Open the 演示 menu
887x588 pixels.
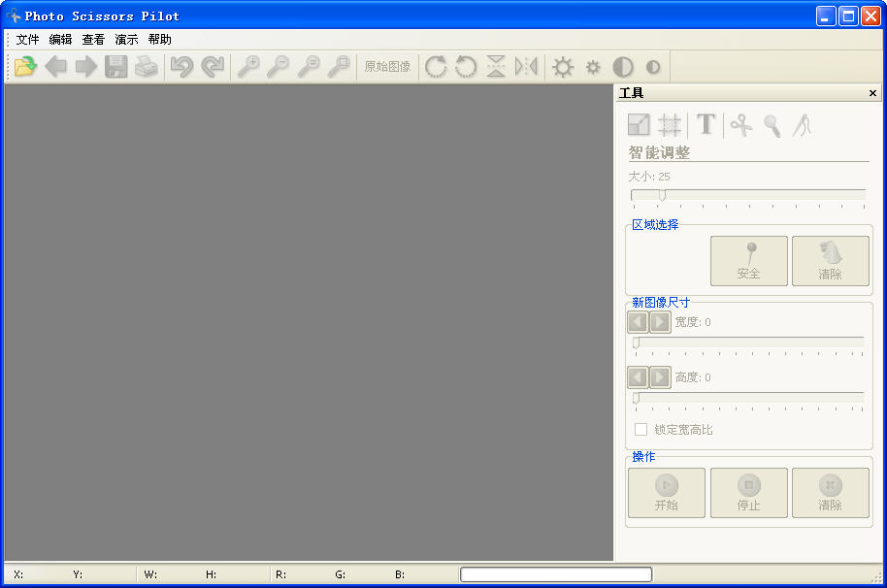click(126, 40)
